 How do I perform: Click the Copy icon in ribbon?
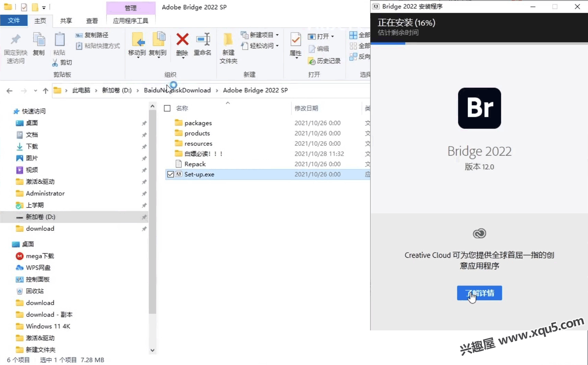39,39
